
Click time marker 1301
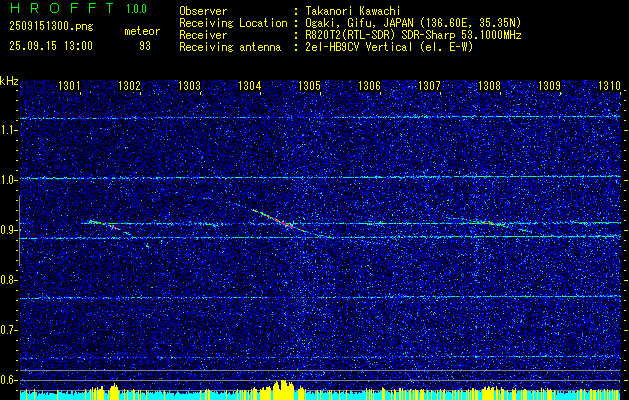(69, 85)
